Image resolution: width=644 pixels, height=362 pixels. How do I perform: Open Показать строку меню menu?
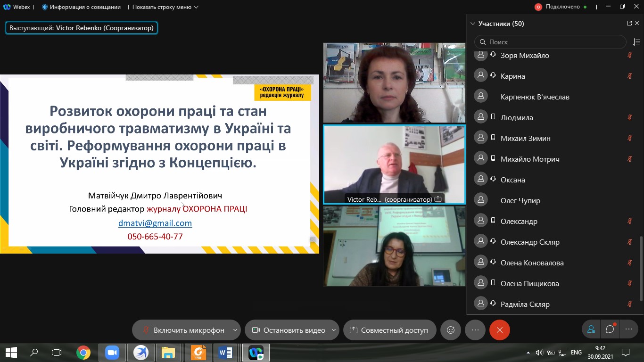click(x=165, y=7)
